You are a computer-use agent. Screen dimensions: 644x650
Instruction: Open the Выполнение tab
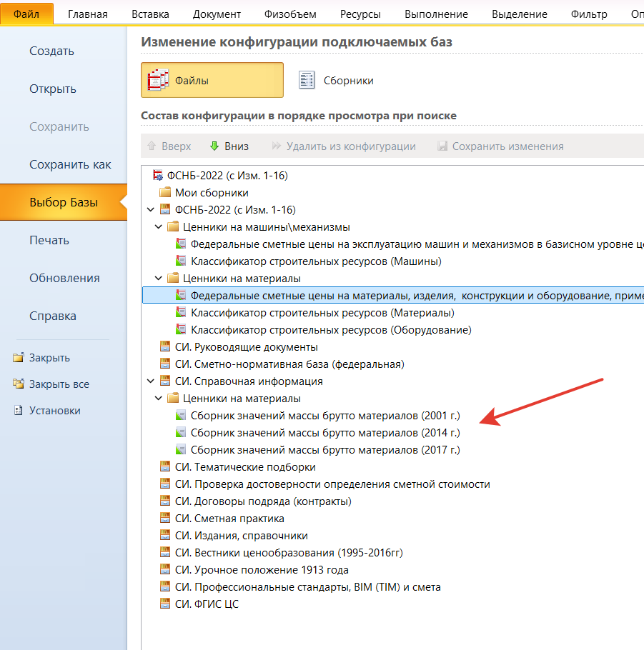[x=436, y=14]
